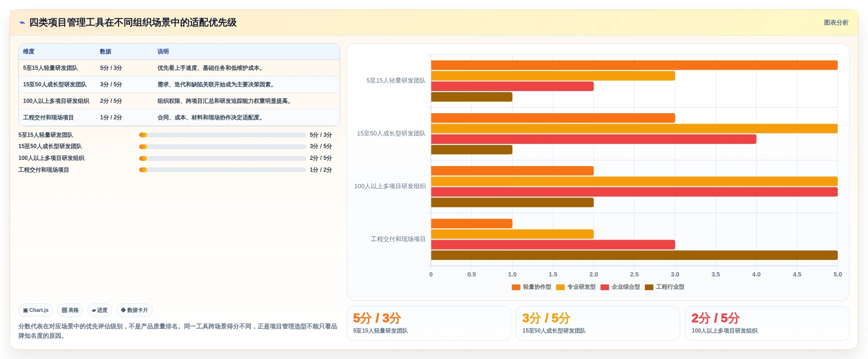Click 企业综合型 bar for 100人以上多项目研发组织
Image resolution: width=868 pixels, height=359 pixels.
click(x=634, y=192)
